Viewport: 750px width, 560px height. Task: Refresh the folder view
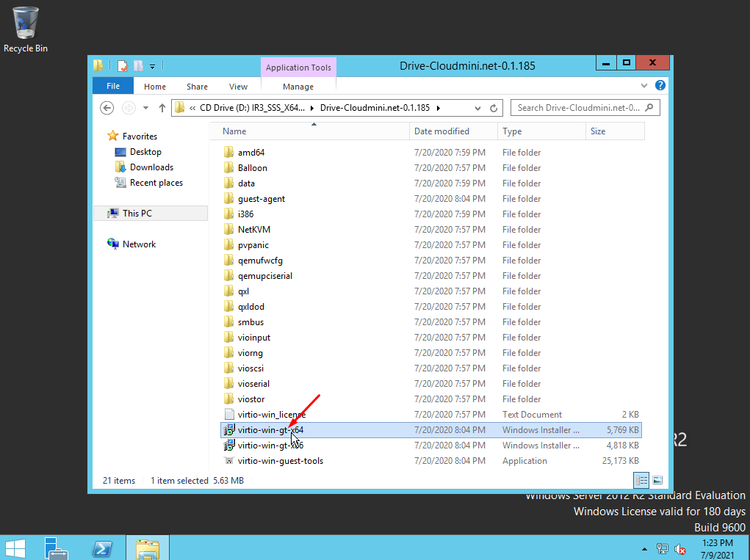pyautogui.click(x=494, y=108)
